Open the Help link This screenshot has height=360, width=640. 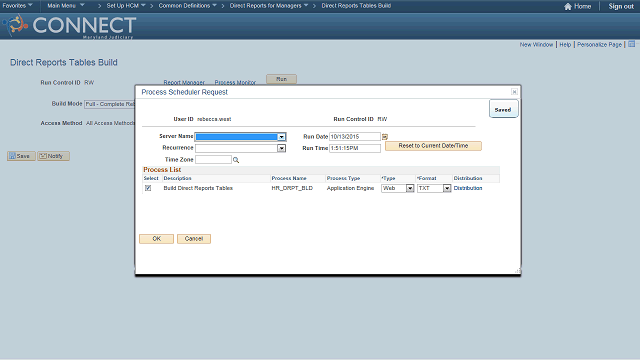[565, 44]
